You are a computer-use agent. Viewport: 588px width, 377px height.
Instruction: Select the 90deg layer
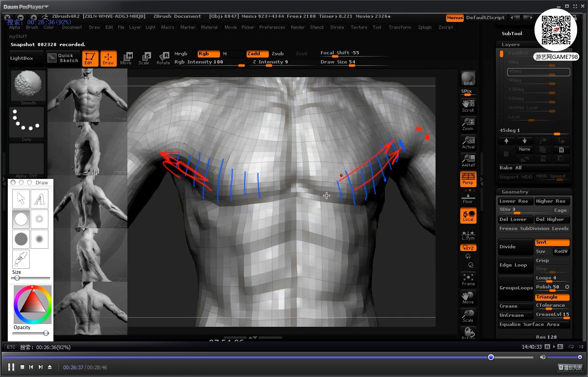(x=539, y=80)
